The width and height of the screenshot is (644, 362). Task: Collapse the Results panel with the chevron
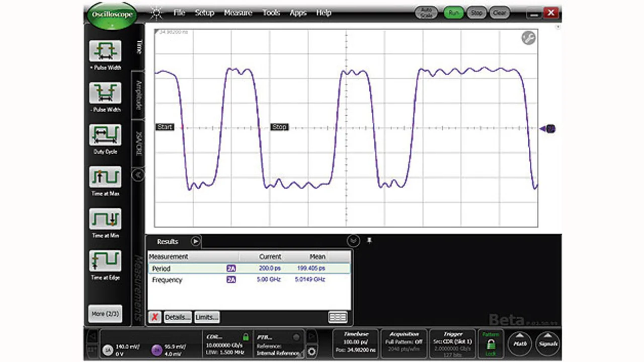click(x=353, y=241)
